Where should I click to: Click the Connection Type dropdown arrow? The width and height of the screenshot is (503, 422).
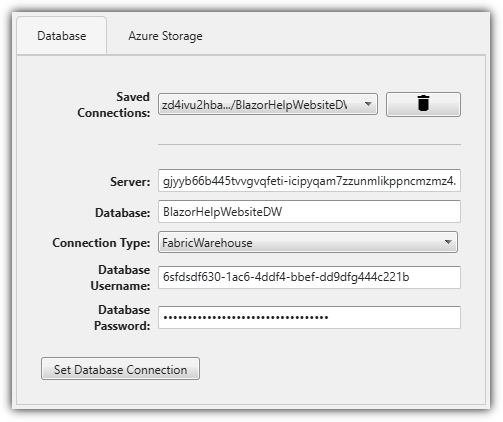448,242
